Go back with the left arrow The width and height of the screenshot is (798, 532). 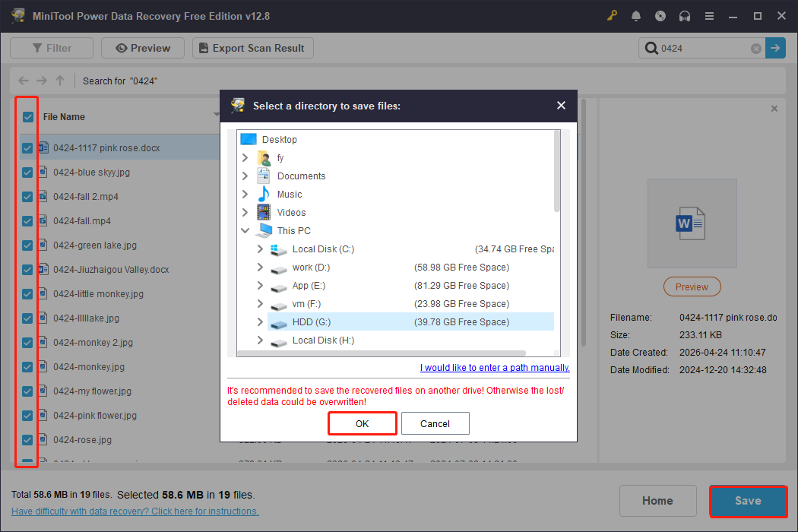tap(24, 81)
